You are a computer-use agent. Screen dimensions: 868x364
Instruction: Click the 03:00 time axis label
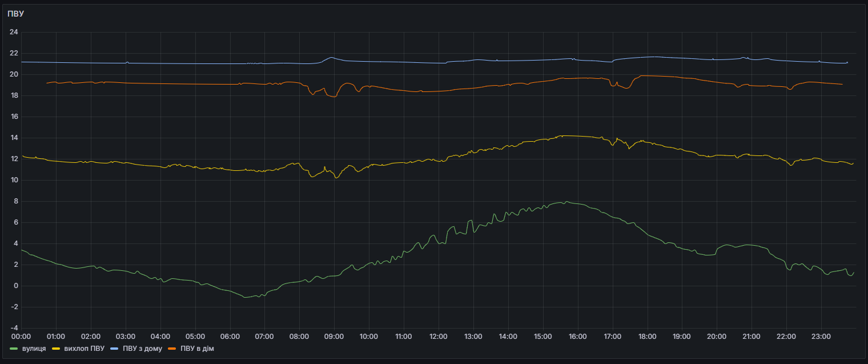click(126, 337)
